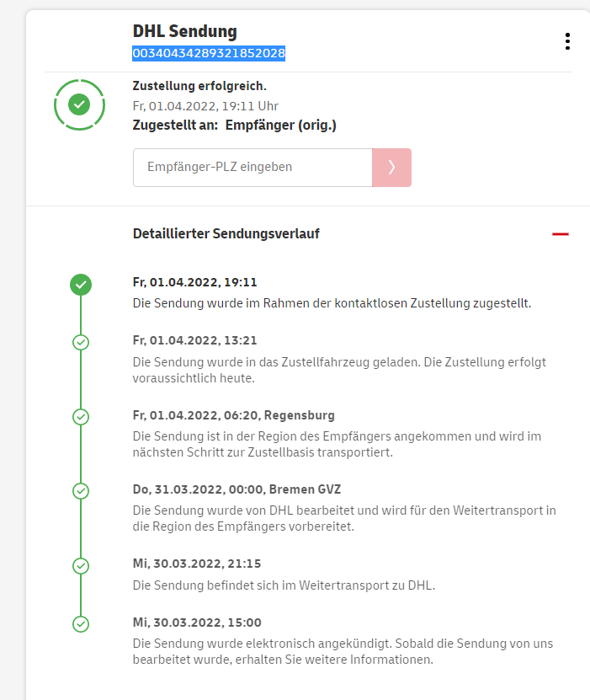
Task: Submit postal code with red arrow button
Action: pos(391,167)
